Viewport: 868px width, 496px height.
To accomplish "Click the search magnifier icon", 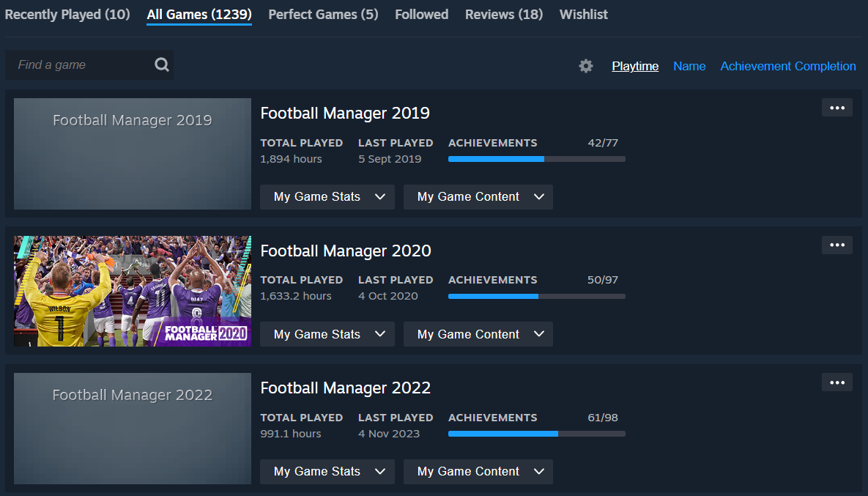I will coord(162,64).
